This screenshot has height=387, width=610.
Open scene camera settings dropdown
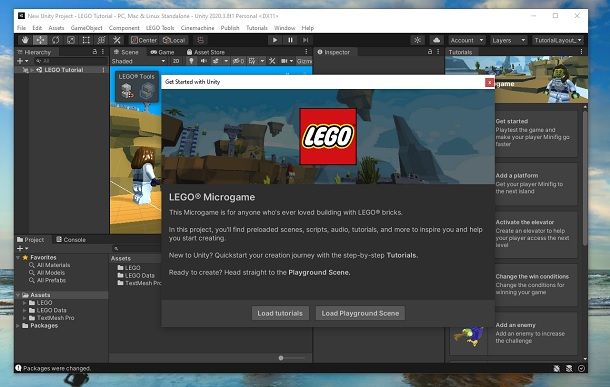point(287,61)
